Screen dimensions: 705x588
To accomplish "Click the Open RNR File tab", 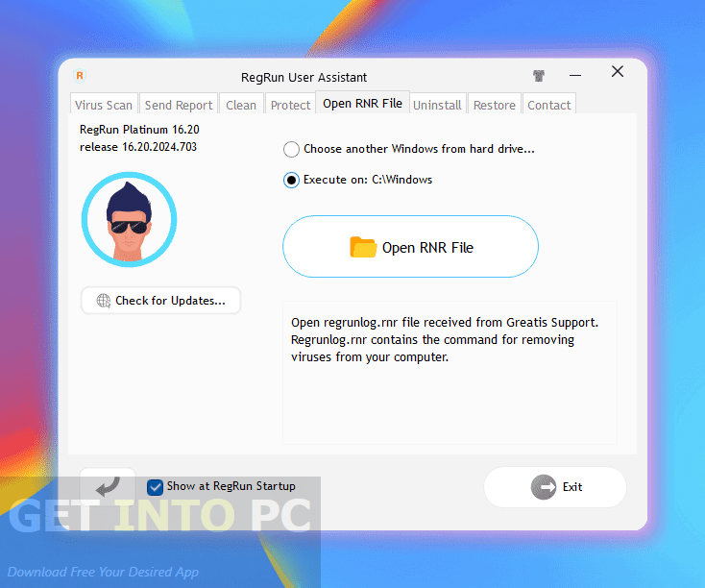I will pyautogui.click(x=362, y=104).
